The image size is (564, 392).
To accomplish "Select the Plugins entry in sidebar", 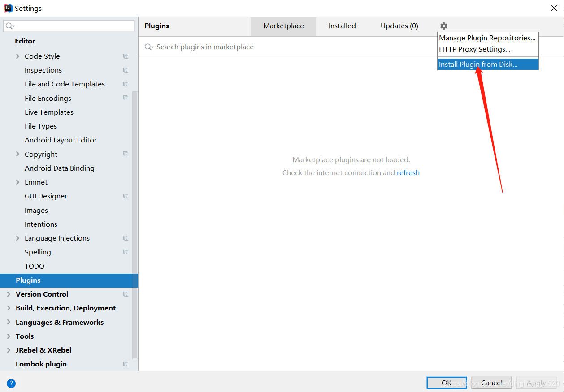I will (x=69, y=280).
